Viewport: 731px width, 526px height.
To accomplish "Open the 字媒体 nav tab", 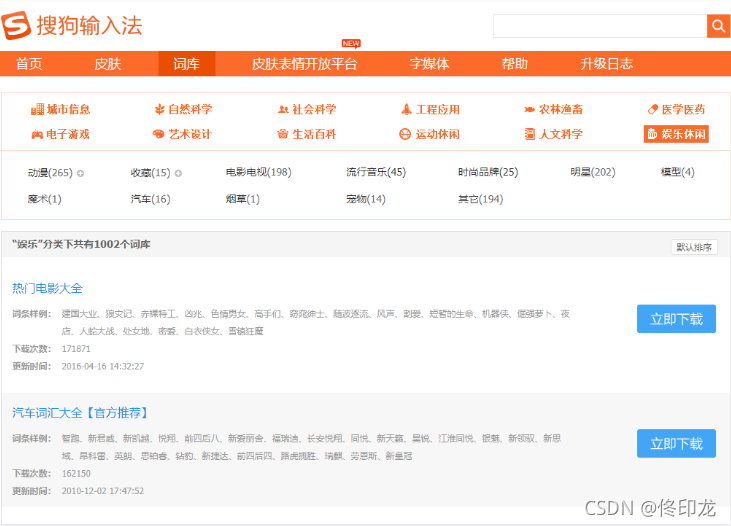I will tap(429, 63).
